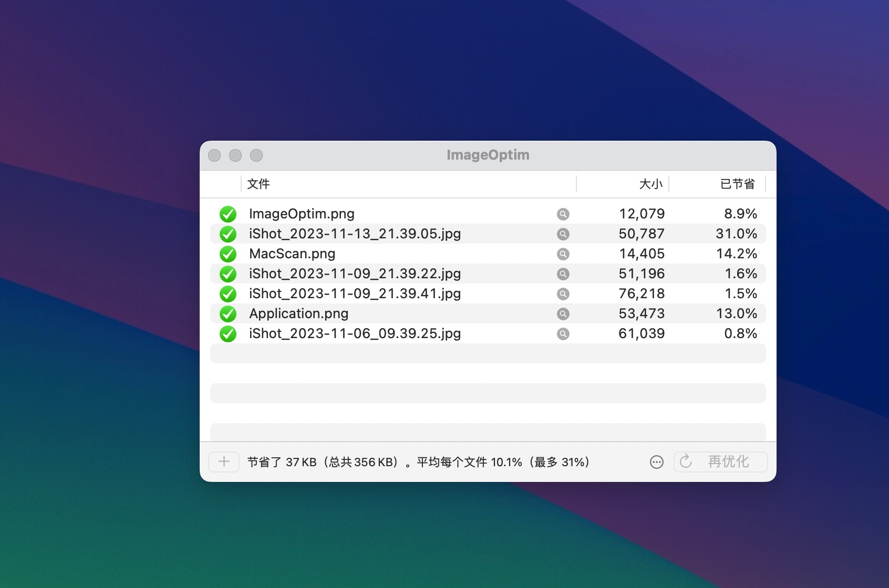Click magnifier icon next to MacScan.png
The width and height of the screenshot is (889, 588).
[563, 254]
